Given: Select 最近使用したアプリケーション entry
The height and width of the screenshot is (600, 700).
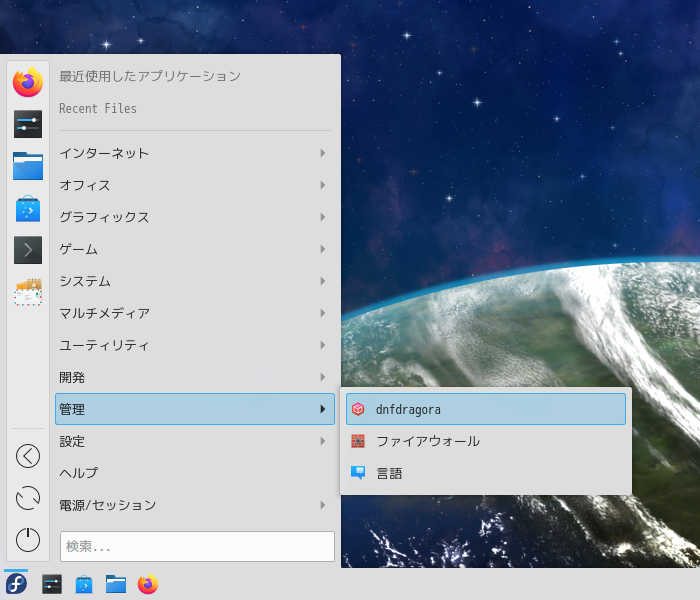Looking at the screenshot, I should point(150,76).
